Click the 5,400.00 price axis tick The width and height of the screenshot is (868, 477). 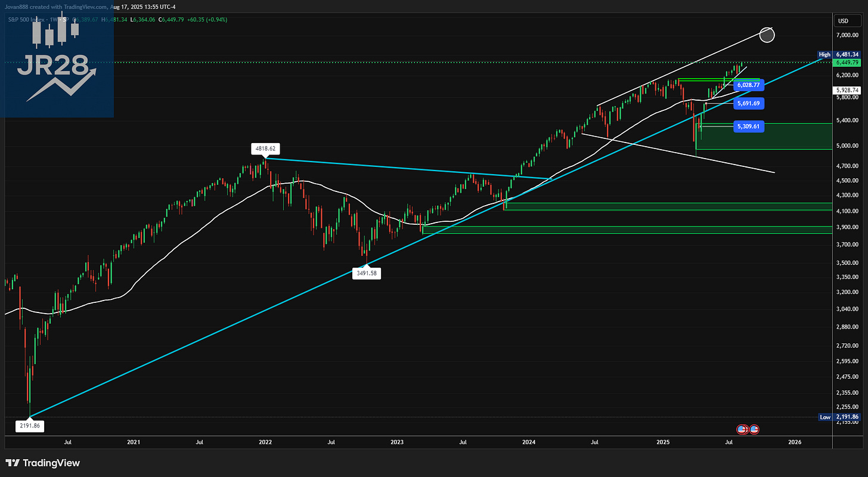[848, 120]
